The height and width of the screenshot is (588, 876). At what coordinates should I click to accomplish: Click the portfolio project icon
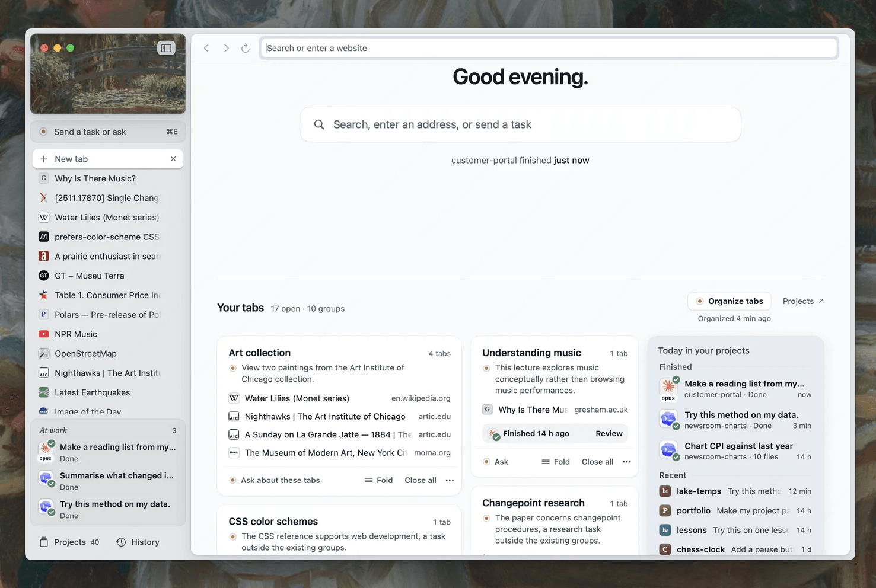[x=665, y=510]
